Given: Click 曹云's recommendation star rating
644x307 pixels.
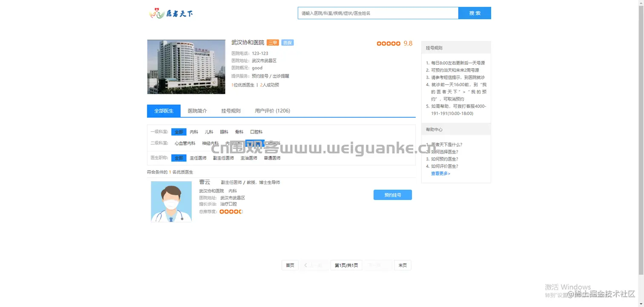Looking at the screenshot, I should (231, 211).
